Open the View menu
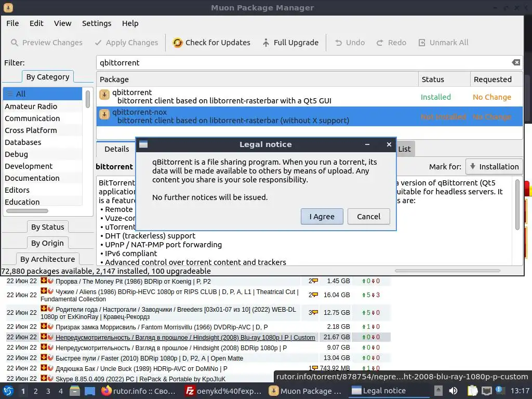Screen dimensions: 532x399 (x=62, y=23)
